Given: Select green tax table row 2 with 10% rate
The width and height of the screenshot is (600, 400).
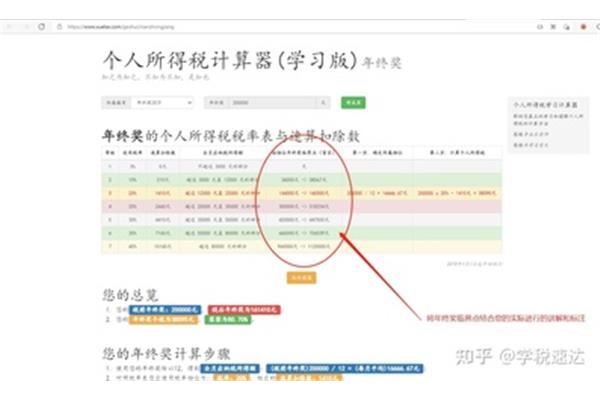Looking at the screenshot, I should pyautogui.click(x=302, y=180).
